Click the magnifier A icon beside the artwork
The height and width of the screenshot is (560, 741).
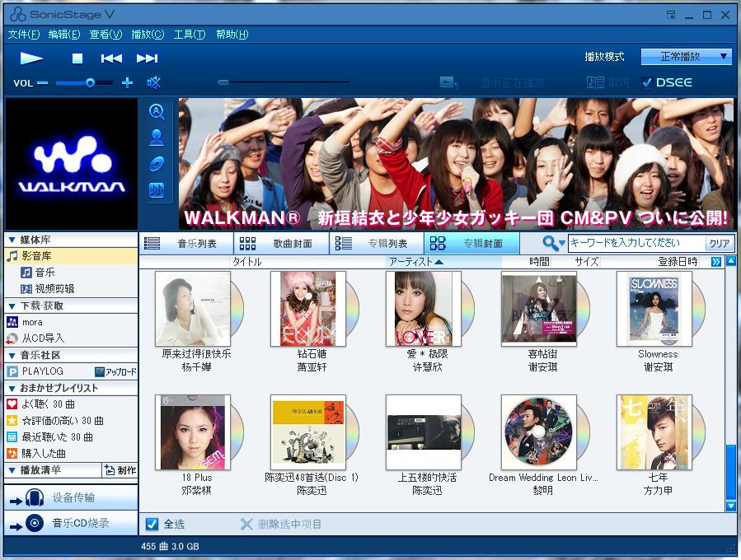[157, 111]
